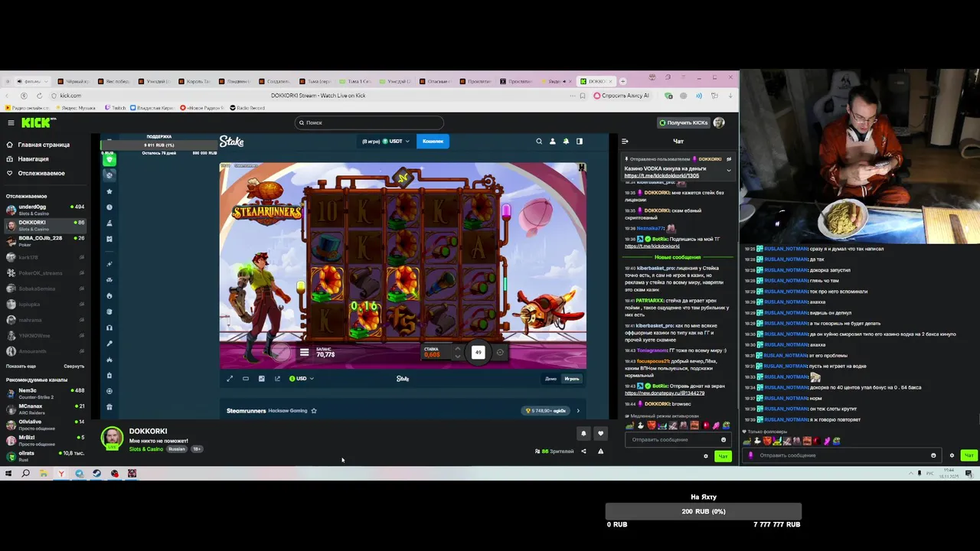Click the Slots & Casino category link

pyautogui.click(x=145, y=449)
